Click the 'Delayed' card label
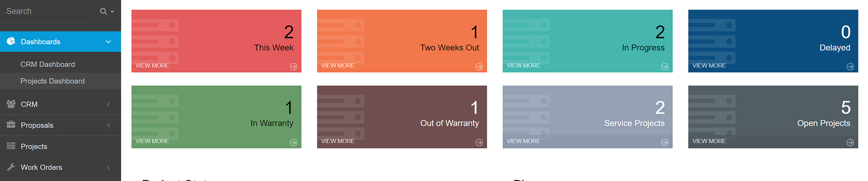The width and height of the screenshot is (868, 181). [835, 48]
